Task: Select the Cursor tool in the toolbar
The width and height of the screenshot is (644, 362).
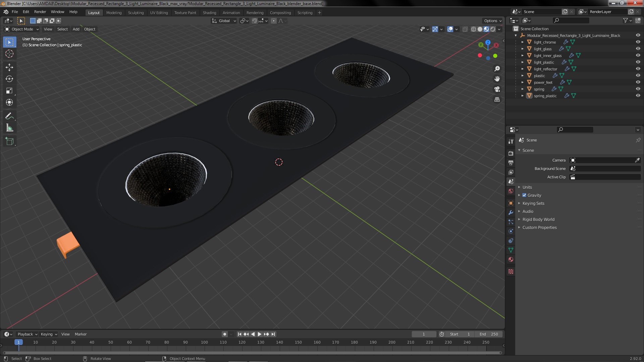Action: [9, 54]
